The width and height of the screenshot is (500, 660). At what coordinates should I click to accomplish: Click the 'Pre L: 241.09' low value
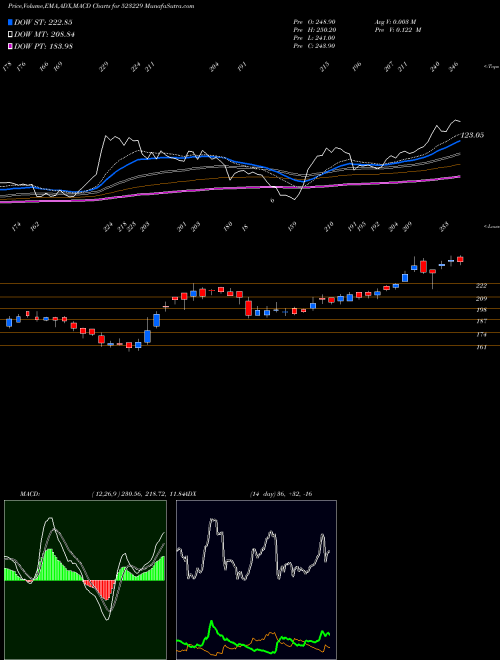click(314, 38)
